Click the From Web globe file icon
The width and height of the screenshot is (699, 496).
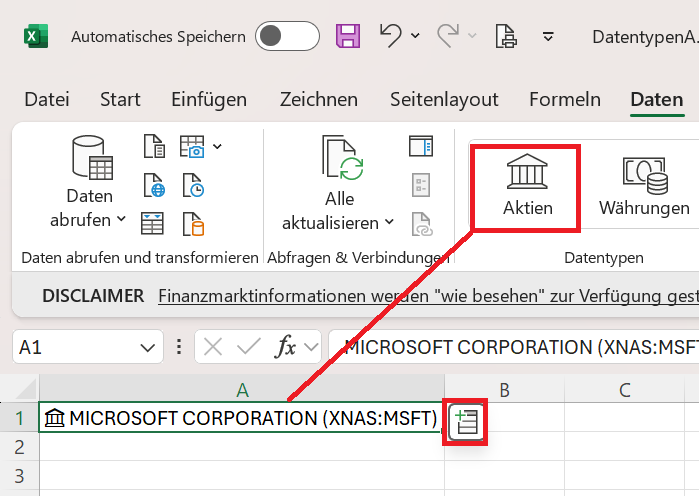click(x=154, y=185)
